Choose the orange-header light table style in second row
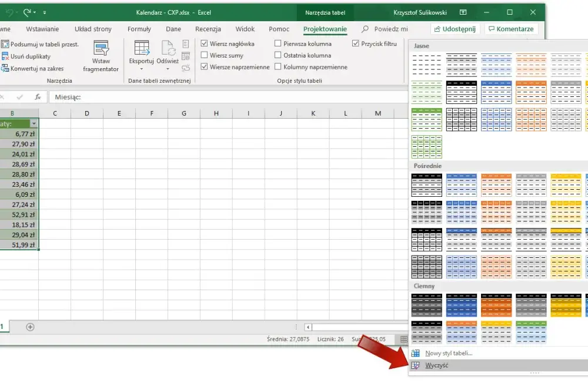This screenshot has width=588, height=383. 531,92
